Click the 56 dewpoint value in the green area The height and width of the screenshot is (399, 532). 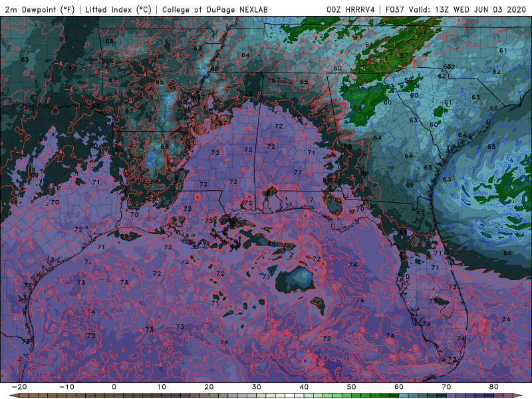point(357,108)
